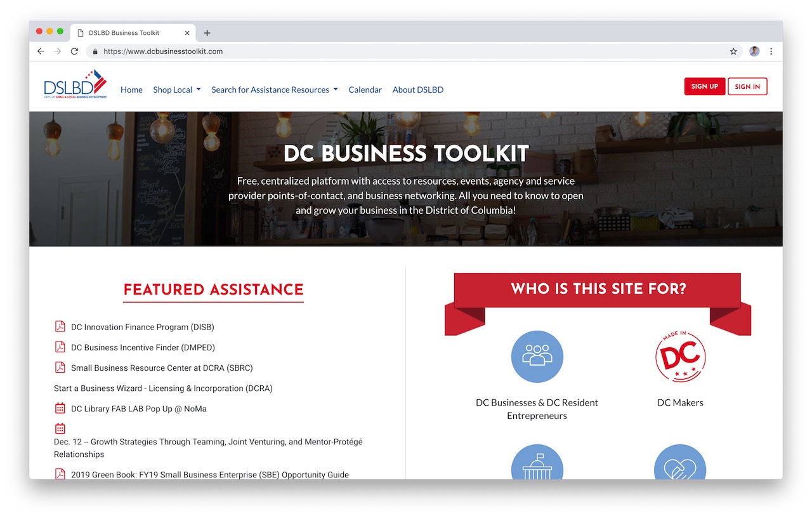Reload the page using the refresh icon
The height and width of the screenshot is (518, 812).
[74, 51]
